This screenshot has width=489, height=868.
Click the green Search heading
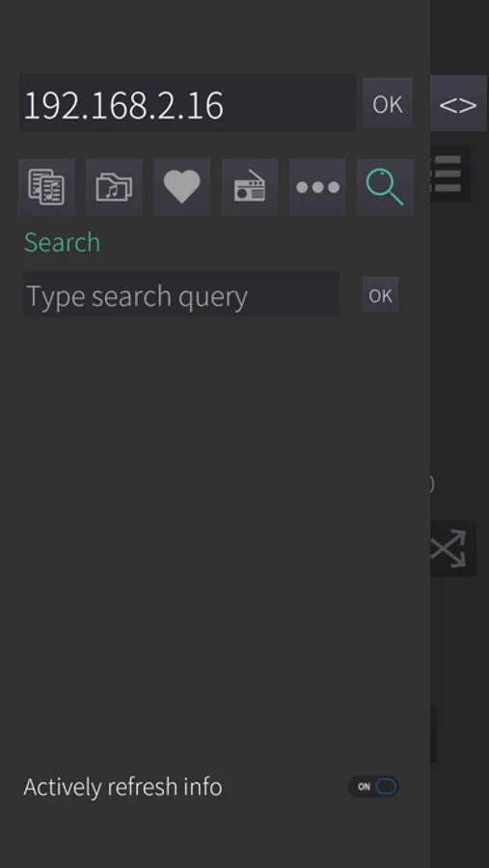coord(62,242)
